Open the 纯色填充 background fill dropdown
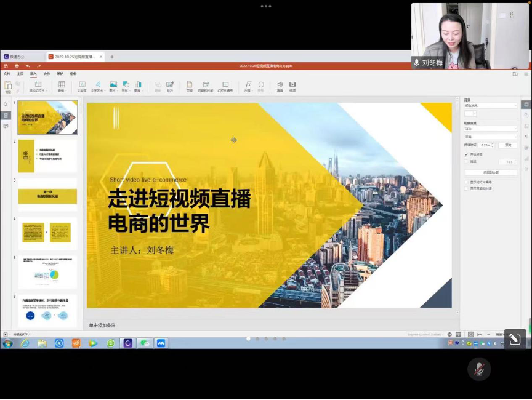The image size is (532, 400). click(491, 105)
